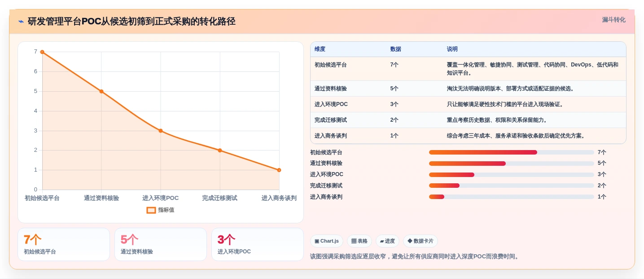Click the 1个 value in the table
Image resolution: width=644 pixels, height=279 pixels.
pyautogui.click(x=394, y=136)
